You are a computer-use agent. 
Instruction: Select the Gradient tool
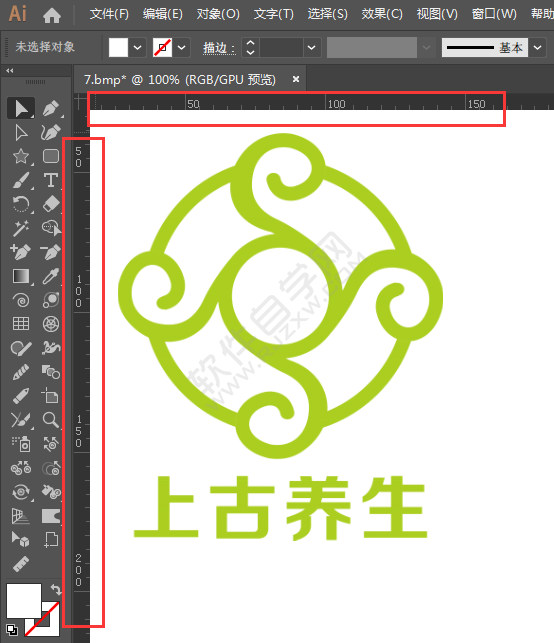[21, 276]
